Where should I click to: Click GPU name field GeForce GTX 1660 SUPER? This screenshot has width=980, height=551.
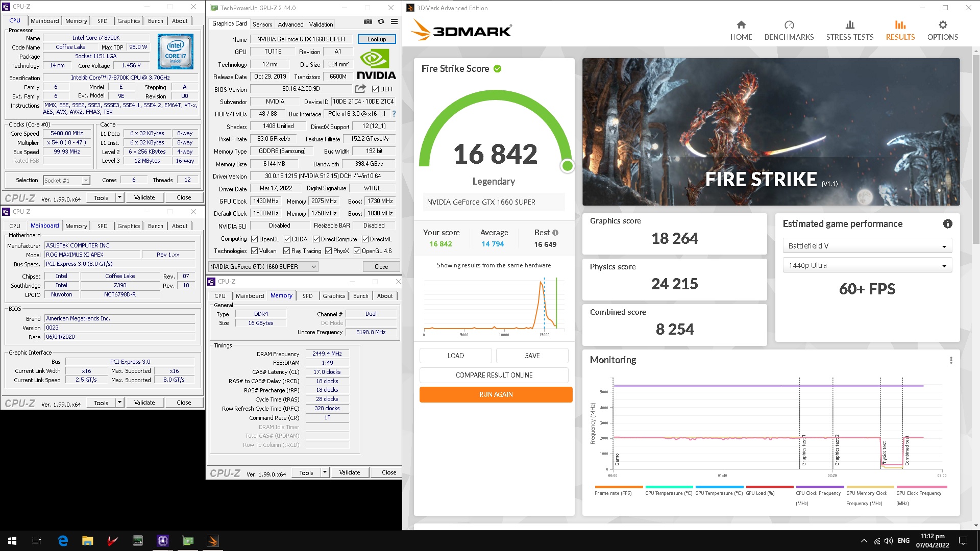301,39
